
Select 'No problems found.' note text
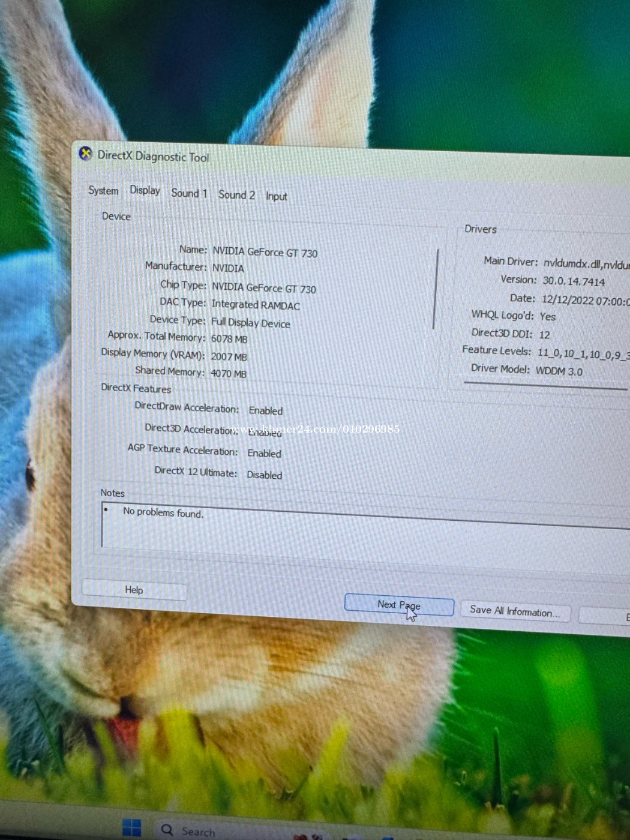pyautogui.click(x=163, y=512)
